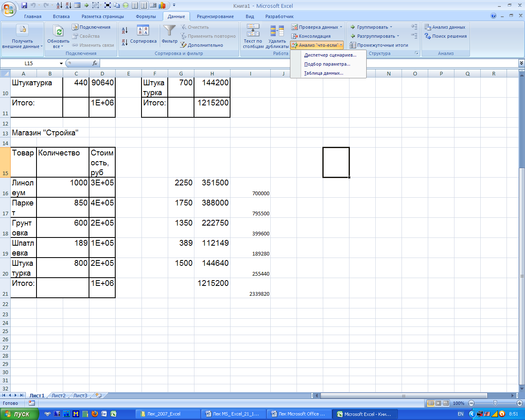525x420 pixels.
Task: Expand the formula bar
Action: pyautogui.click(x=521, y=63)
